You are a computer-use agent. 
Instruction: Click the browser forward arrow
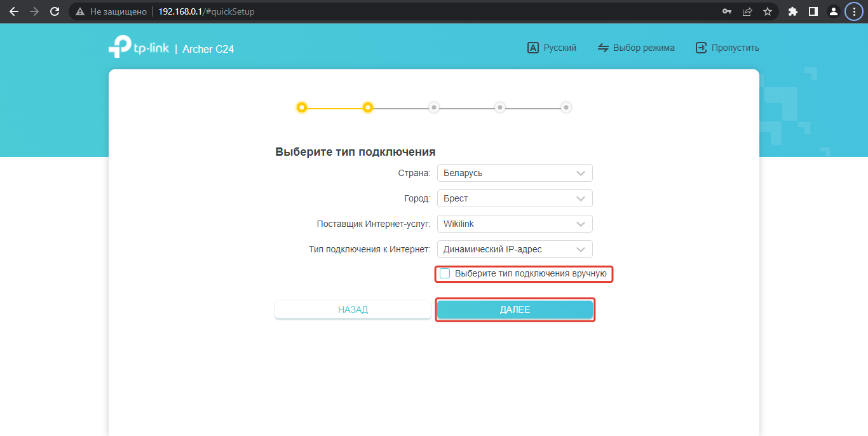pyautogui.click(x=34, y=11)
